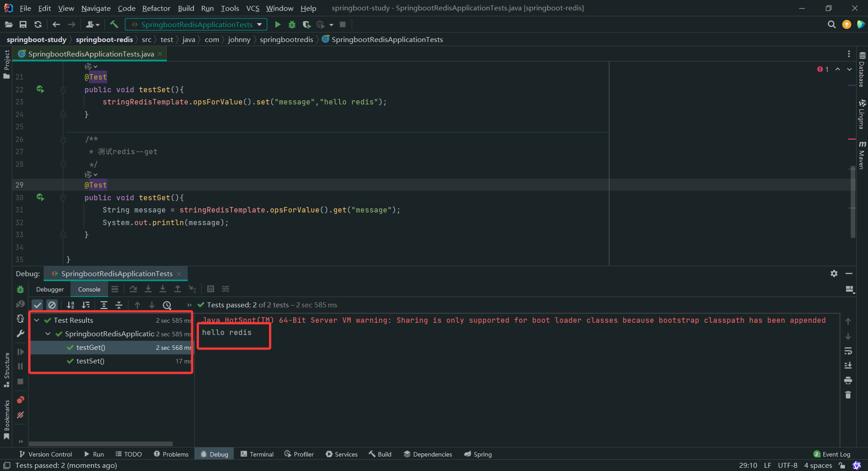868x471 pixels.
Task: Click the Debug bug icon in top toolbar
Action: coord(292,24)
